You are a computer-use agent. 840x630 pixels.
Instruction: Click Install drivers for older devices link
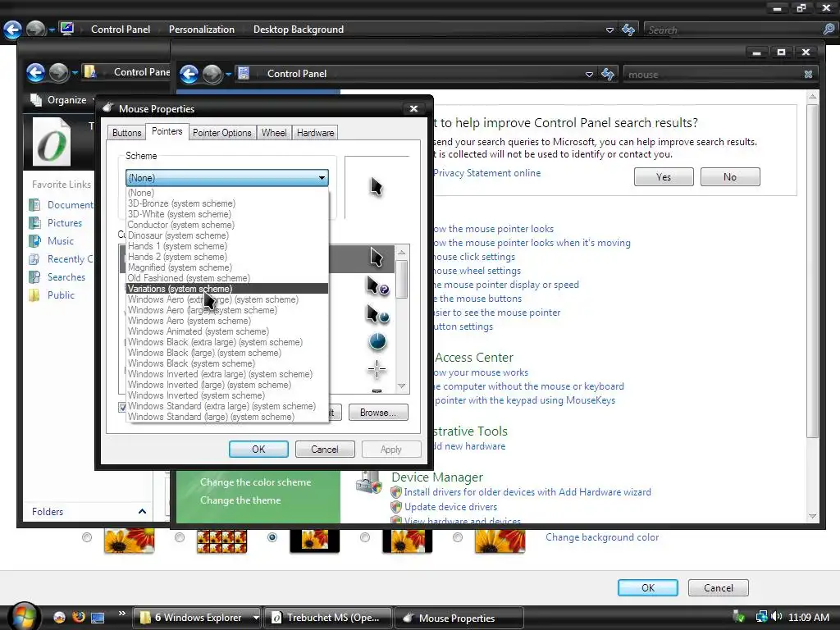[x=527, y=492]
